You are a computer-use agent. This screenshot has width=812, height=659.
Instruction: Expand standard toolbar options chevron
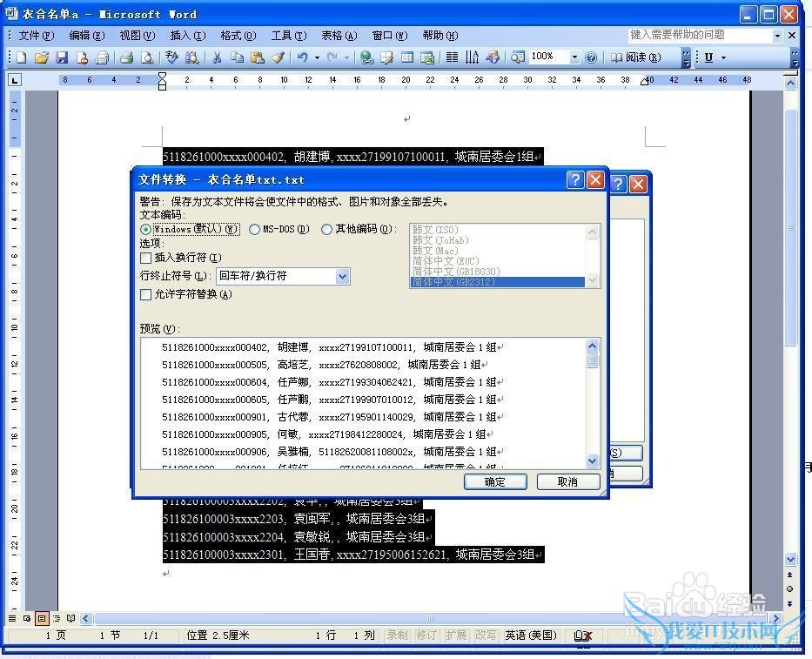pyautogui.click(x=686, y=57)
